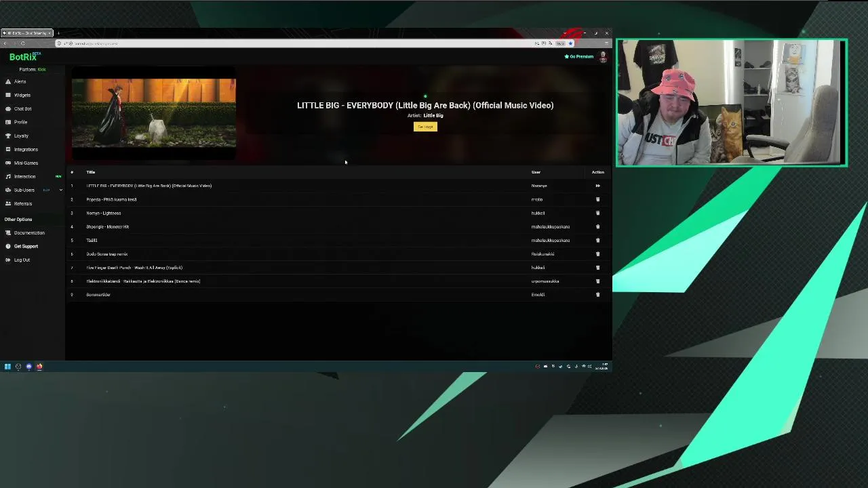Select the BotRix browser tab
The image size is (868, 488).
point(27,33)
